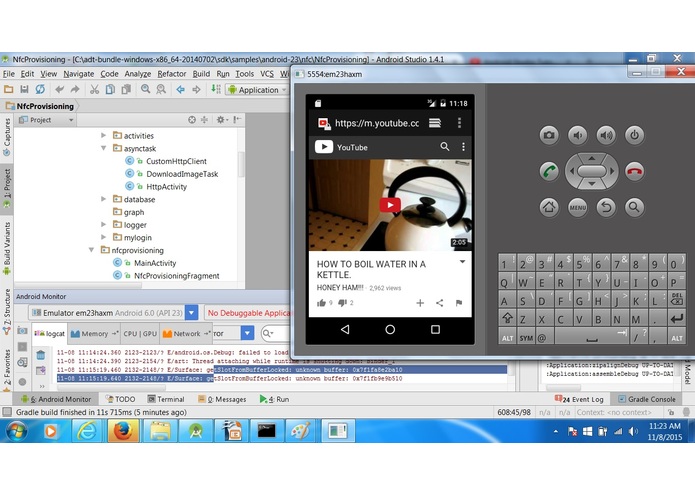The height and width of the screenshot is (494, 695).
Task: Click Sync project toolbar icon
Action: pos(40,89)
